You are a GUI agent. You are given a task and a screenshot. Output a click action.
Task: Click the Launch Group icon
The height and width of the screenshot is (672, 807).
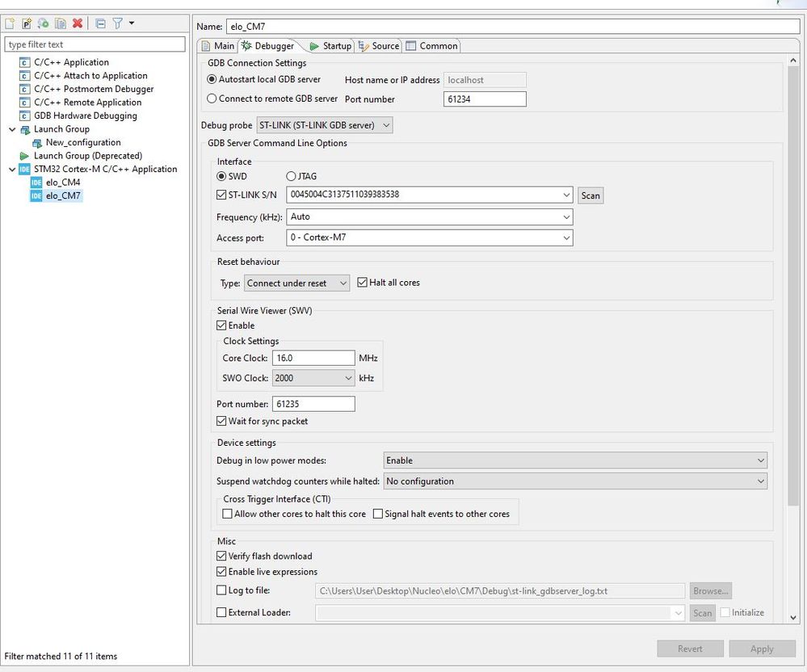tap(24, 129)
